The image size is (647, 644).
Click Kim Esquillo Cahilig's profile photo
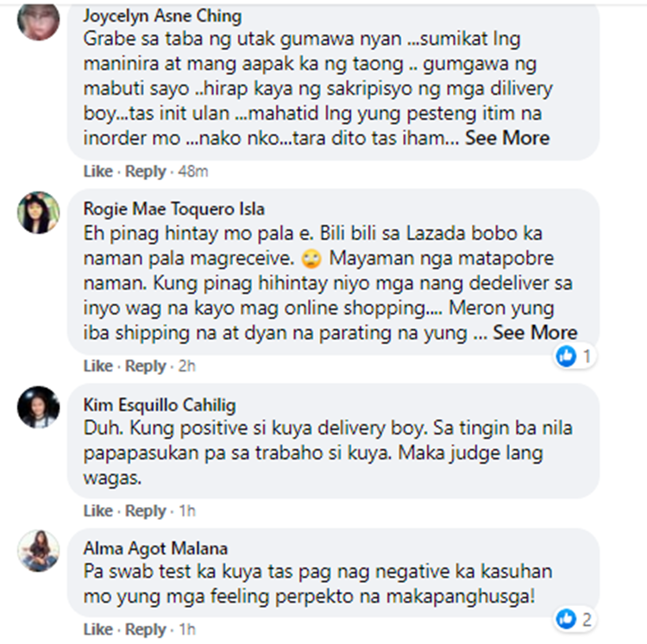coord(38,407)
